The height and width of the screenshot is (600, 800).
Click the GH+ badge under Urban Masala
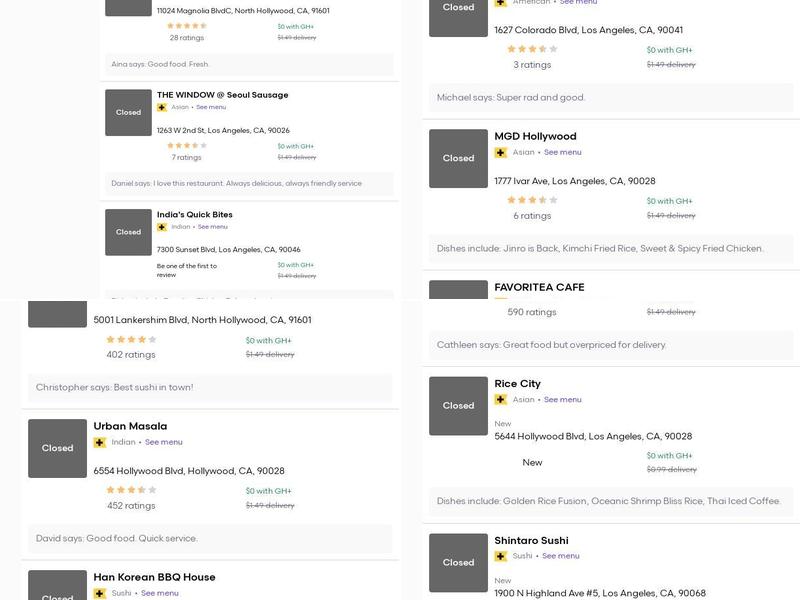point(100,442)
